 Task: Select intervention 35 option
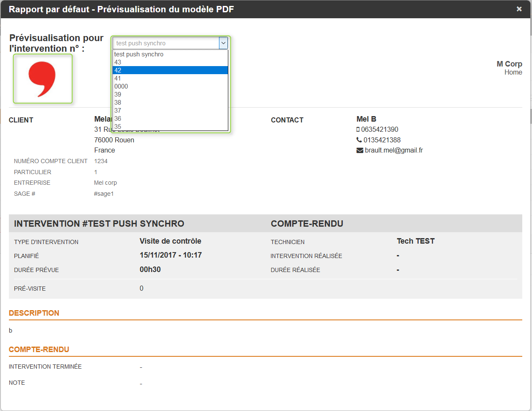[170, 126]
